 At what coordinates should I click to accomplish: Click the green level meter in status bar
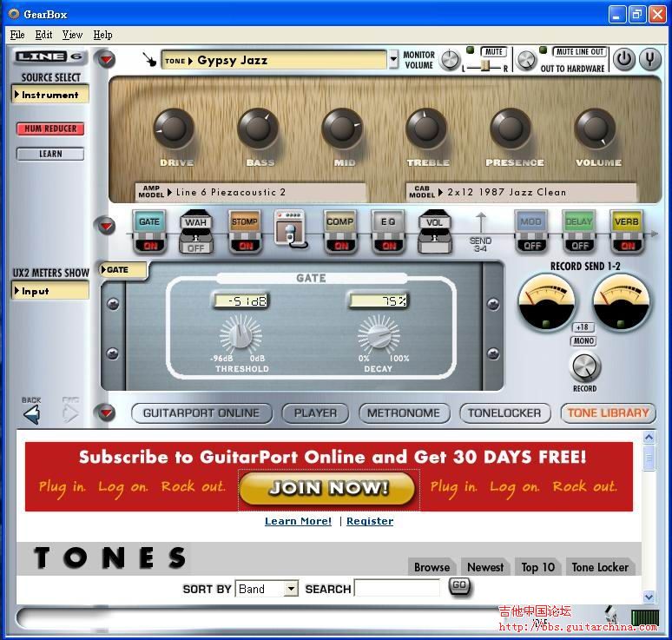click(645, 617)
